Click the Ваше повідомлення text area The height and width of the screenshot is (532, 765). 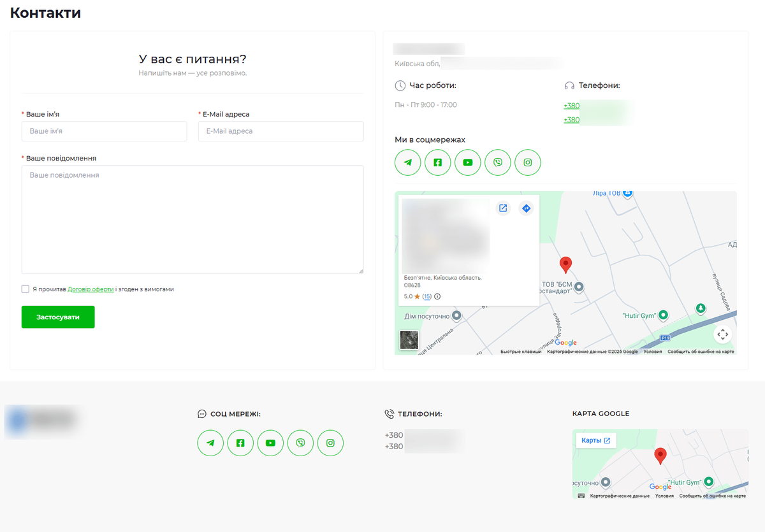pyautogui.click(x=193, y=220)
